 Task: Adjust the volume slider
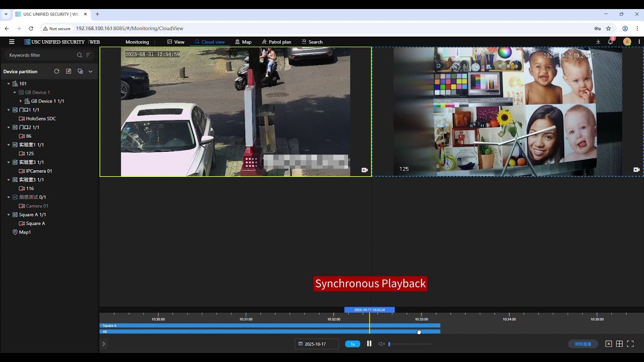pos(410,344)
